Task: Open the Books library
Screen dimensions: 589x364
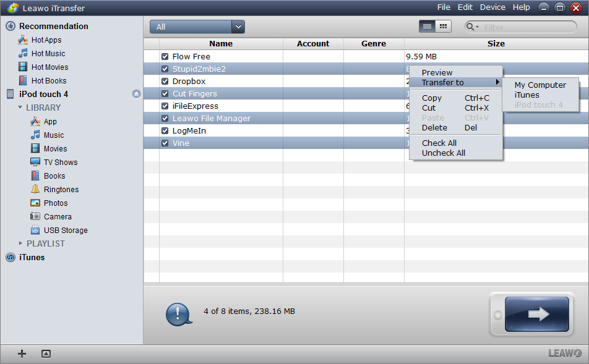Action: point(54,176)
